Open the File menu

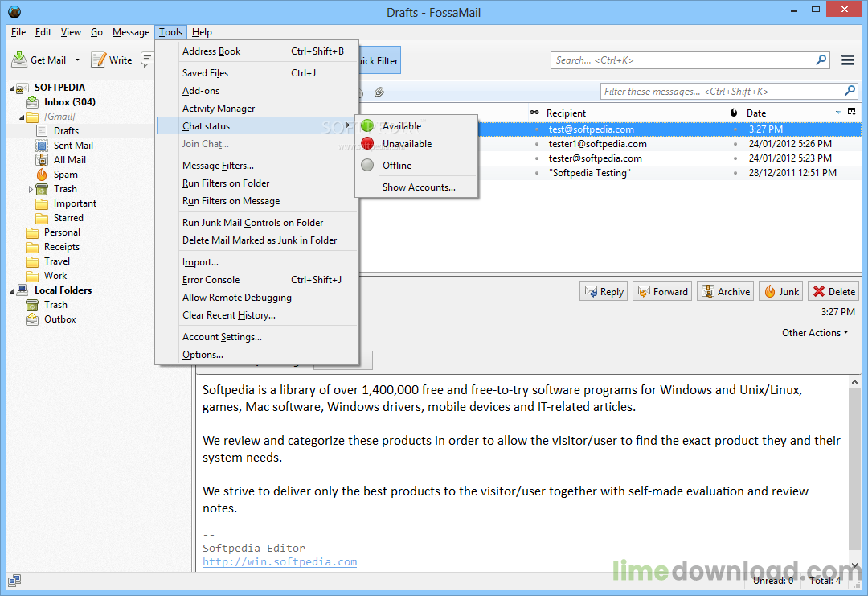tap(18, 32)
